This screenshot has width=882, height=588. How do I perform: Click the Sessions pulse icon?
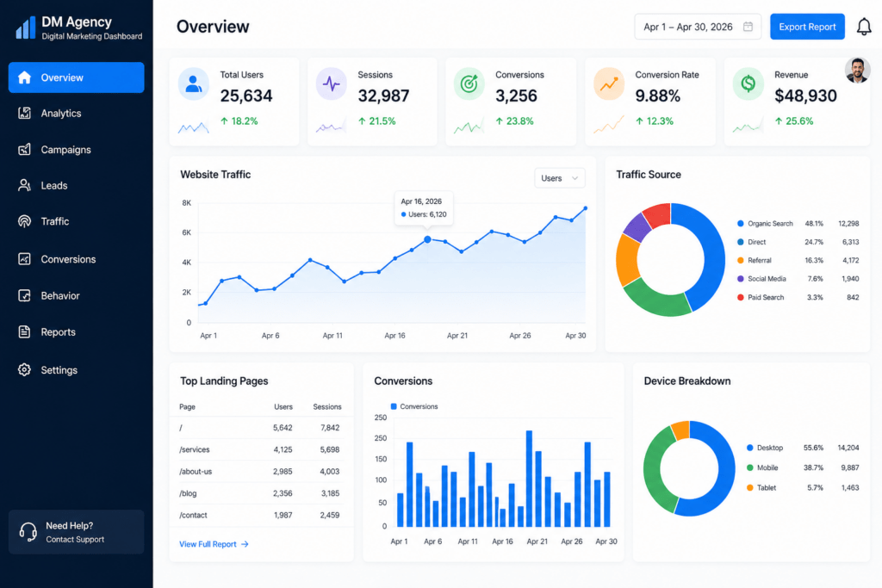[x=332, y=84]
